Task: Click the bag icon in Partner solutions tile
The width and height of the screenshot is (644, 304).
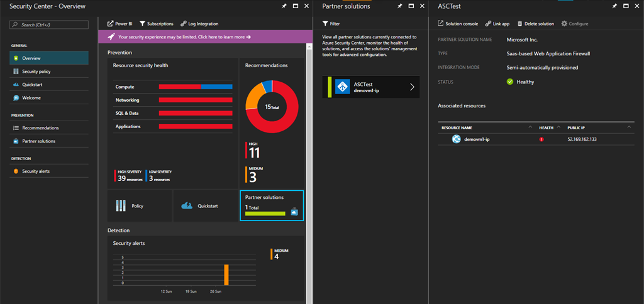Action: 294,212
